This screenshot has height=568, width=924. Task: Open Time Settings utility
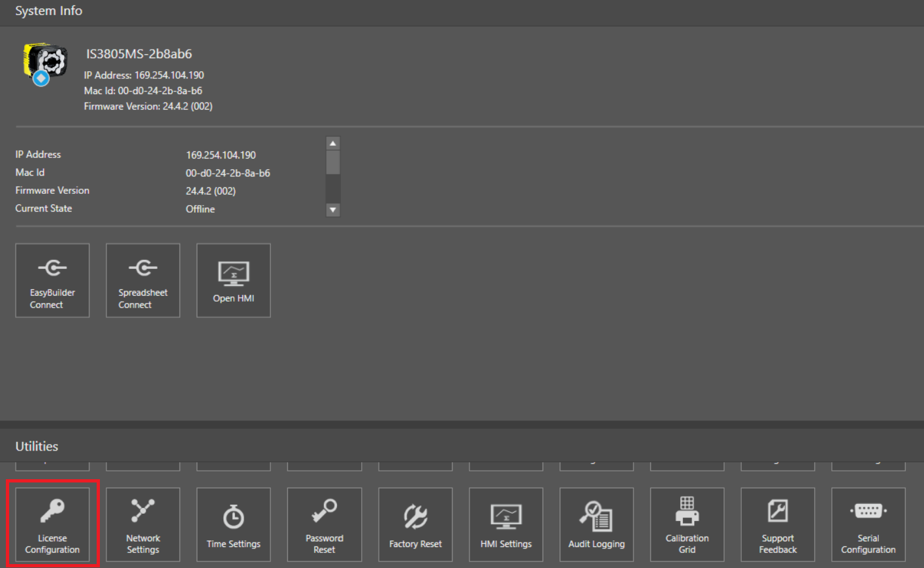[x=234, y=524]
